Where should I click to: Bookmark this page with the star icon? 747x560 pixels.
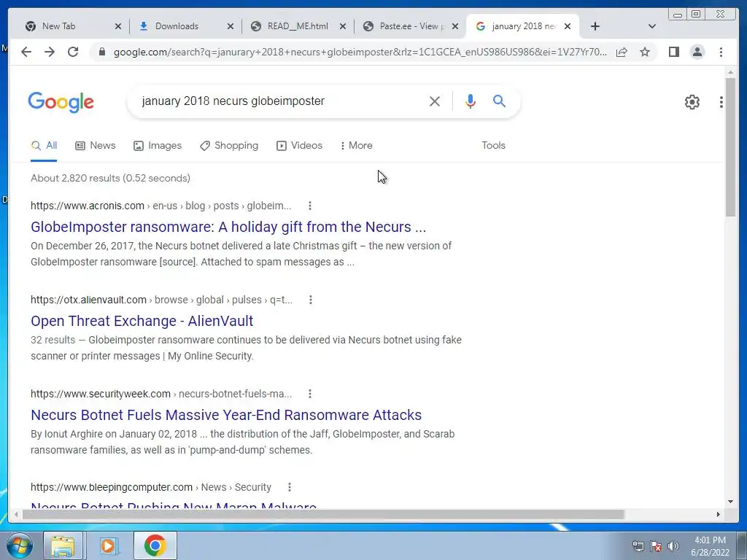pos(645,52)
